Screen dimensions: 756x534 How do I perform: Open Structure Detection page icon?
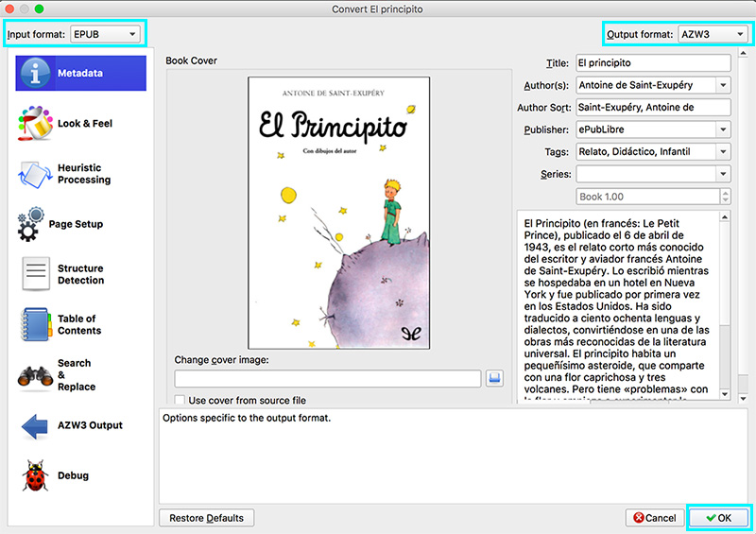[x=36, y=274]
